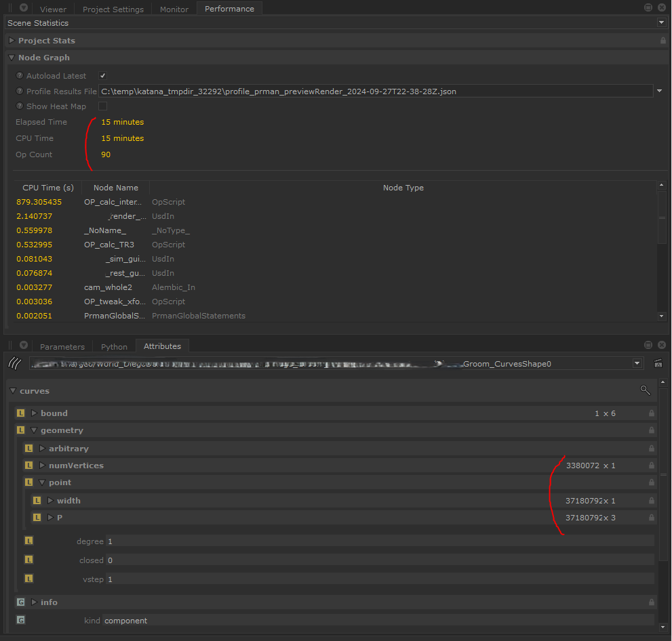Click the search magnifier in curves section
This screenshot has height=641, width=672.
[645, 390]
